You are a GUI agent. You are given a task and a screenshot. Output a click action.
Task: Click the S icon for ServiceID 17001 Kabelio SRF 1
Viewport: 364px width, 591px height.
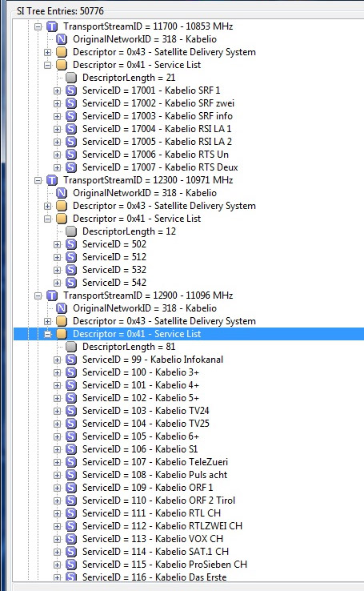[71, 90]
